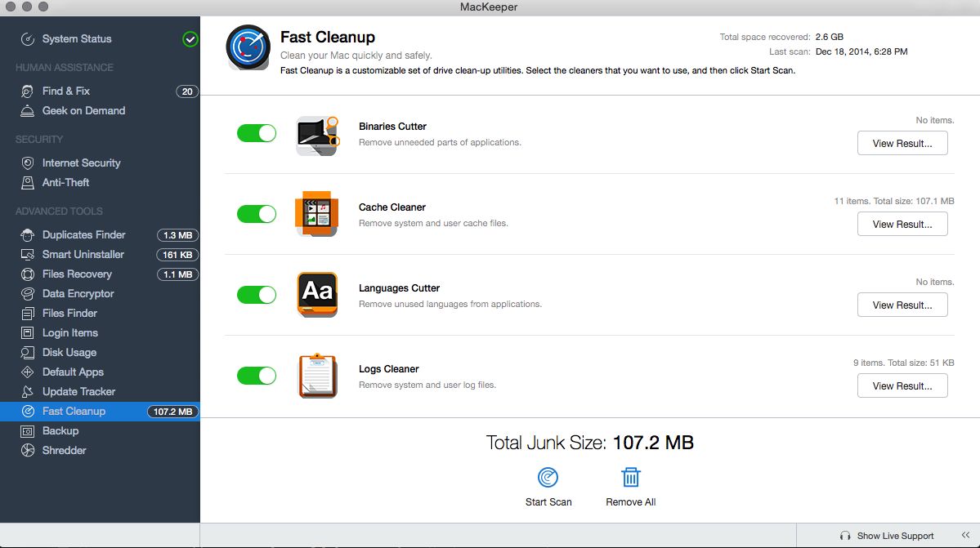Click the Files Recovery lifebuoy icon
This screenshot has width=980, height=548.
pyautogui.click(x=28, y=274)
